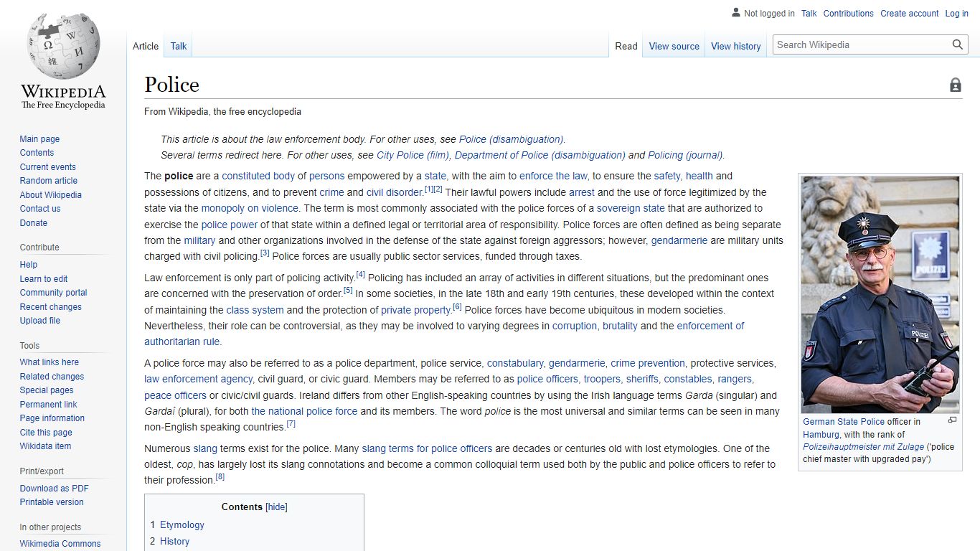Open Policing (journal) link
Image resolution: width=980 pixels, height=551 pixels.
pos(686,155)
